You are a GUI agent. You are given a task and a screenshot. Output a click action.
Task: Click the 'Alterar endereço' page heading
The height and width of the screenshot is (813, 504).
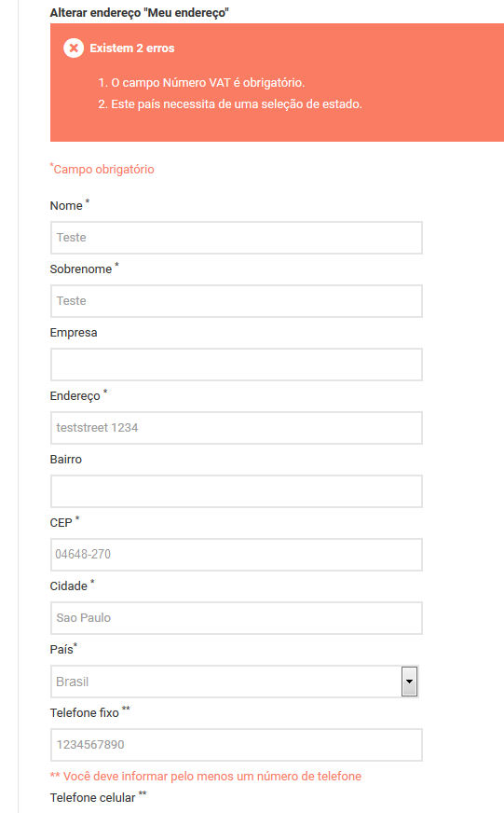click(x=140, y=12)
